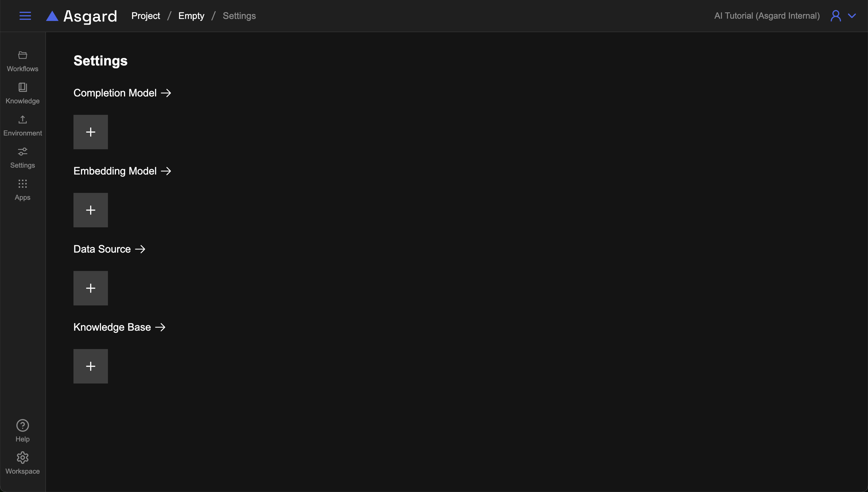Add a new data source
This screenshot has height=492, width=868.
point(90,288)
